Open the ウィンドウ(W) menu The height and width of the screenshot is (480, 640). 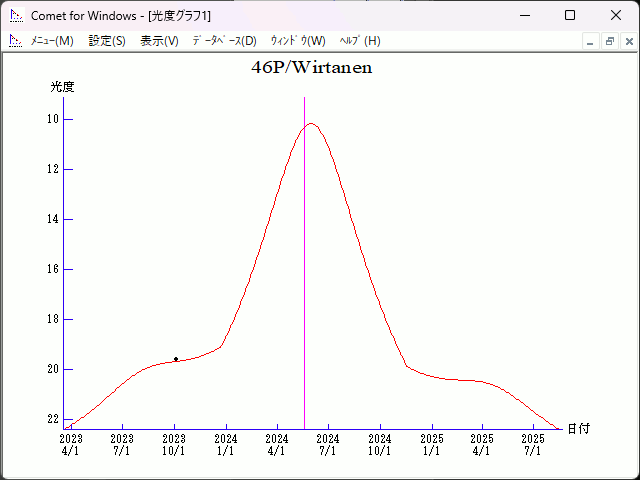[x=298, y=41]
